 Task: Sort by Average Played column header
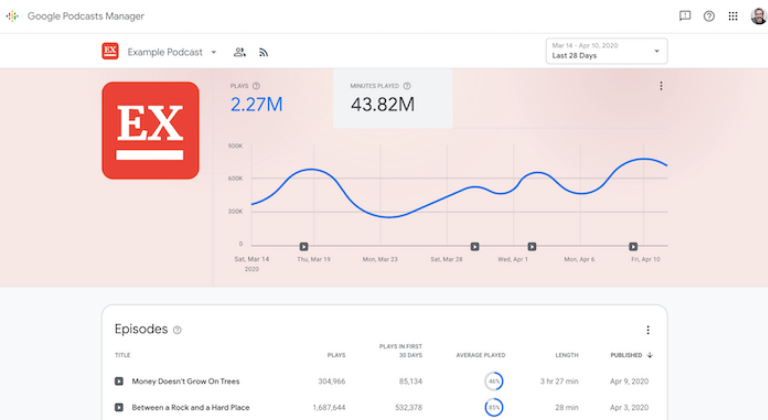[480, 355]
